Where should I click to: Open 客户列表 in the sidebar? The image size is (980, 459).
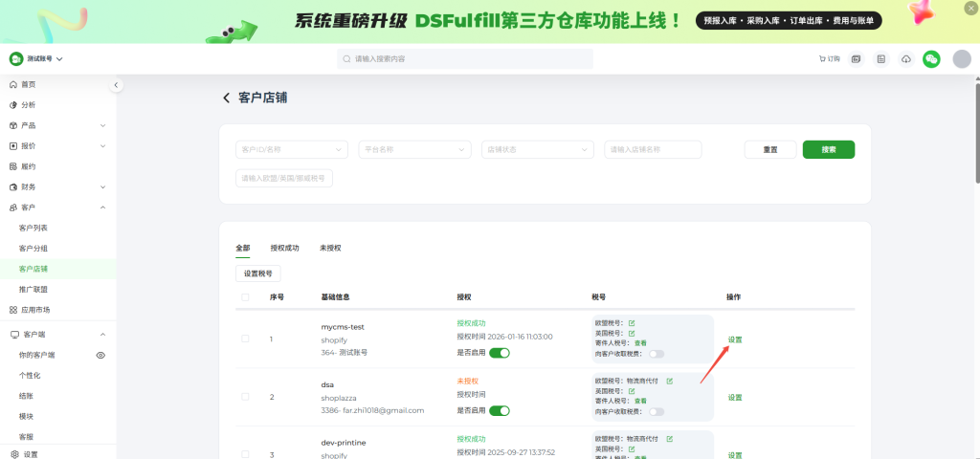[33, 228]
